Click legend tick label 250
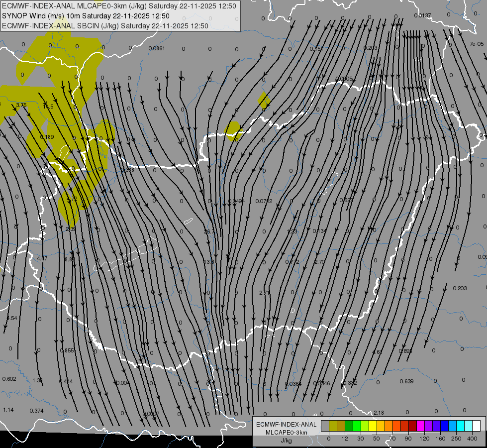This screenshot has height=448, width=487. (x=456, y=439)
